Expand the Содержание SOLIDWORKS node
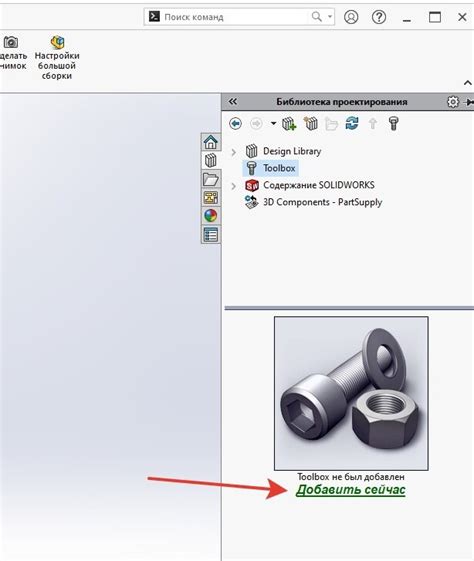Image resolution: width=474 pixels, height=561 pixels. [234, 186]
